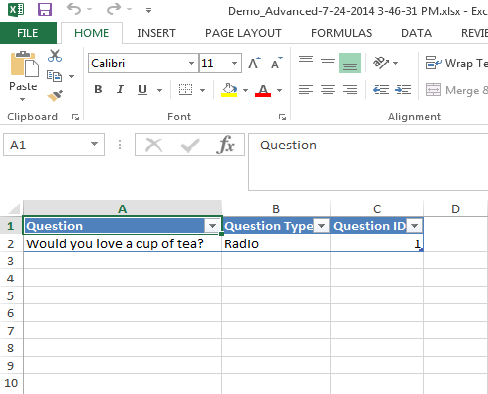Open the Question column filter dropdown
Image resolution: width=488 pixels, height=394 pixels.
click(212, 226)
